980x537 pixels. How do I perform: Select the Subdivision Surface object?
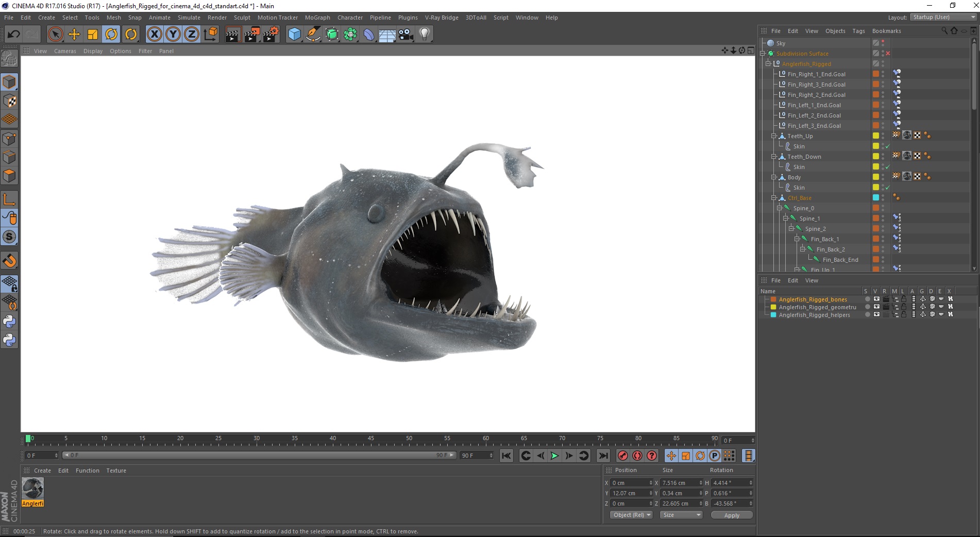coord(802,54)
